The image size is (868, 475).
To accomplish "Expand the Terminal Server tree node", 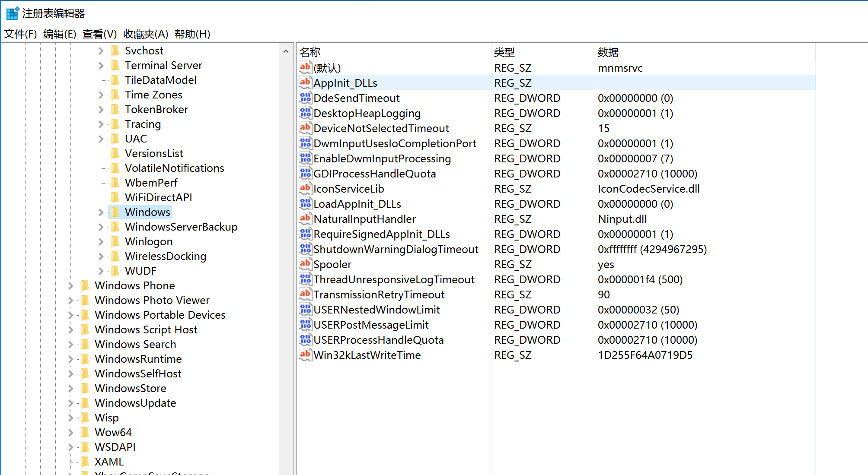I will (x=101, y=65).
